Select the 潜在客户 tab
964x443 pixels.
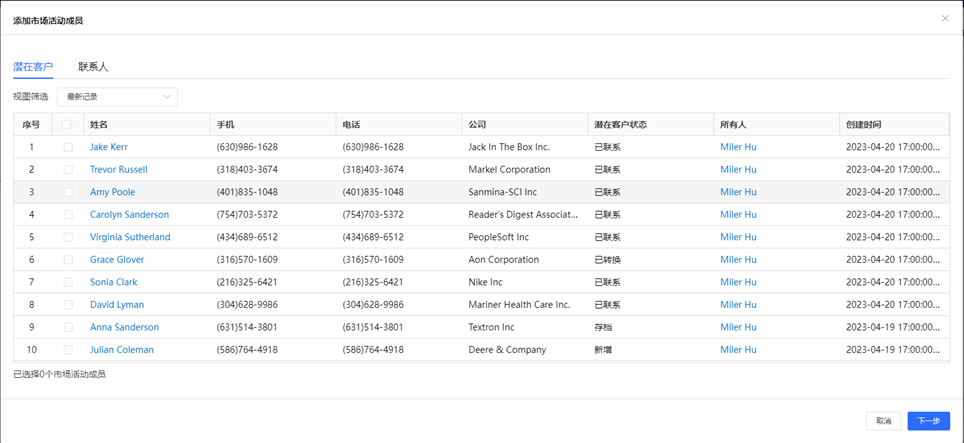pos(33,67)
